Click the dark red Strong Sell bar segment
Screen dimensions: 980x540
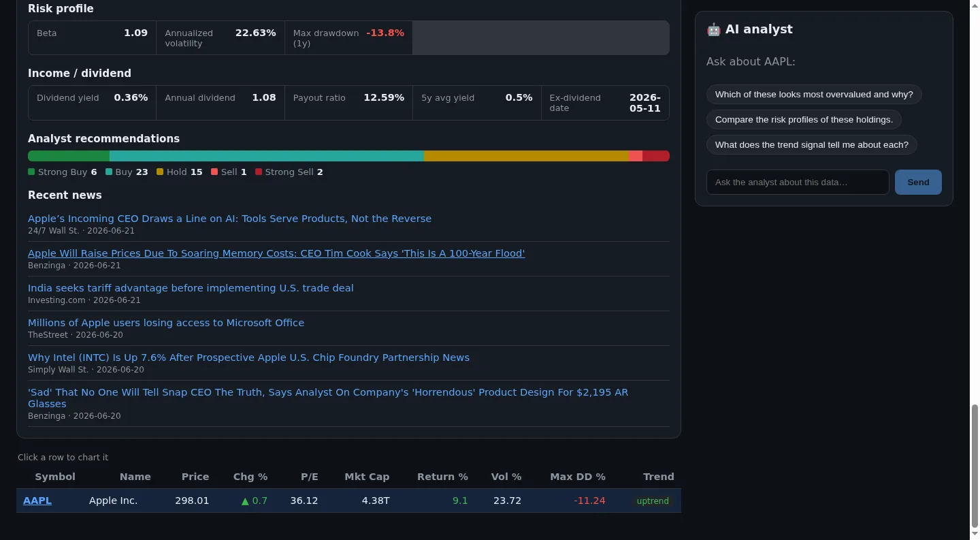[656, 156]
